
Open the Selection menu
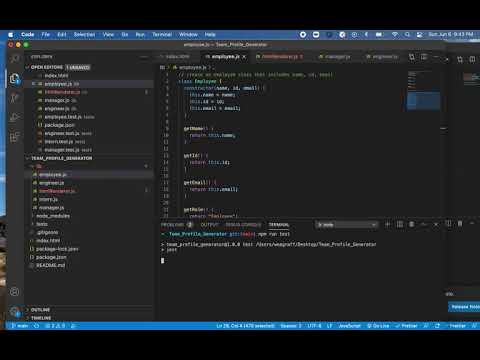(x=84, y=34)
